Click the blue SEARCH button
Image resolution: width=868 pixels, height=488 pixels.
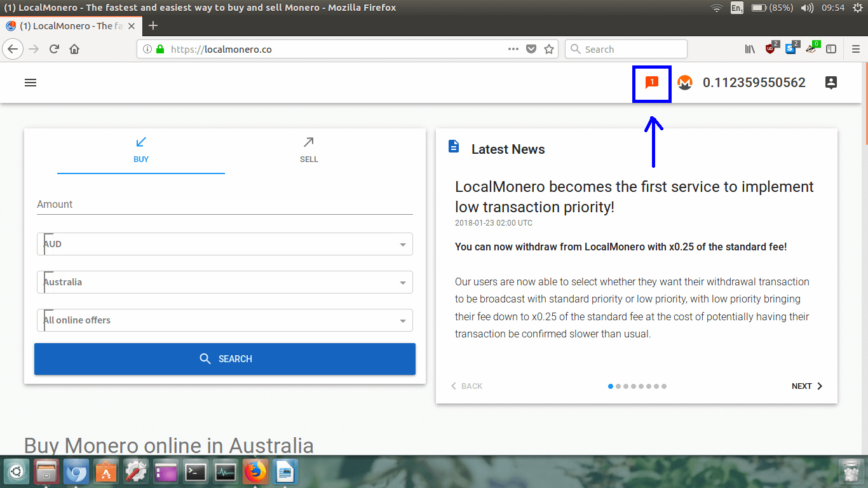[x=225, y=359]
